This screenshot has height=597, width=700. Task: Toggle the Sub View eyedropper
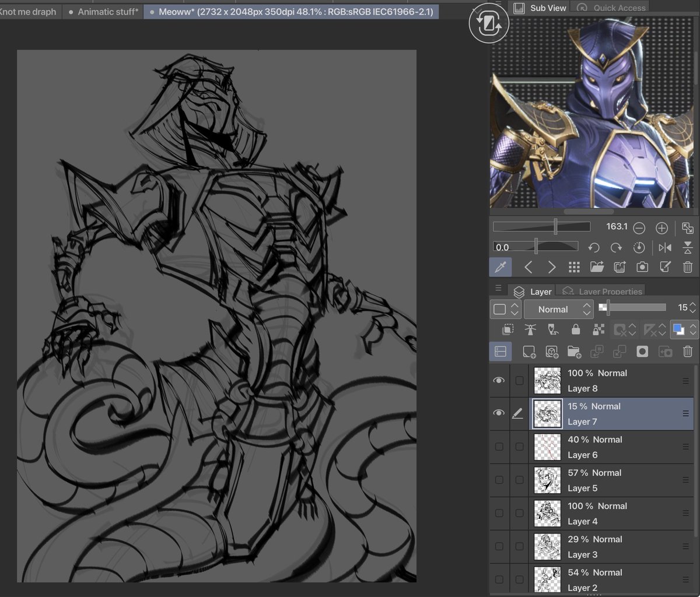pyautogui.click(x=500, y=267)
